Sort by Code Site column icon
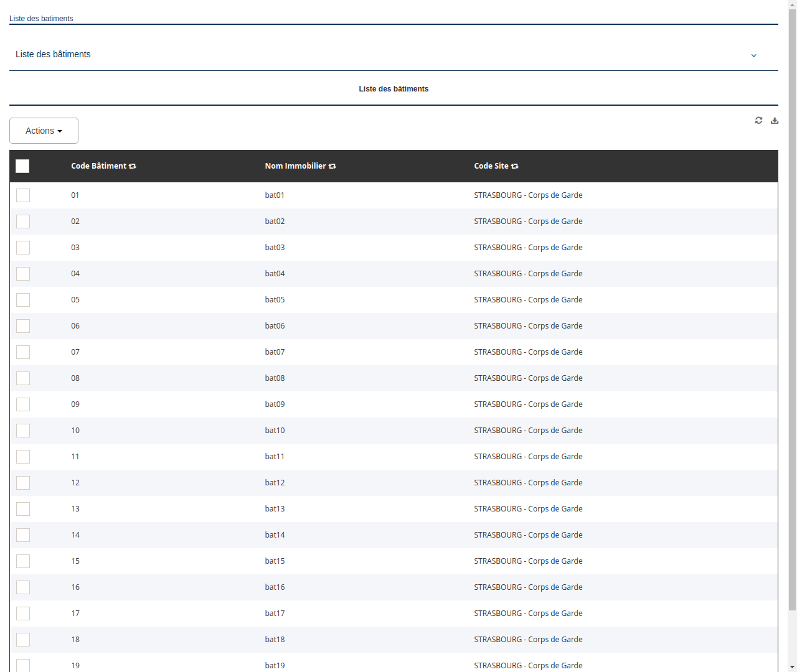 (514, 166)
